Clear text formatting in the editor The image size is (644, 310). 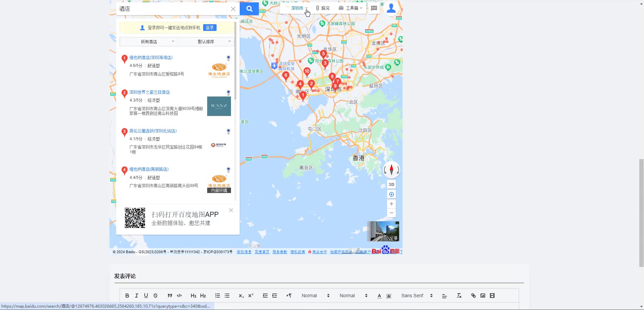tap(459, 296)
